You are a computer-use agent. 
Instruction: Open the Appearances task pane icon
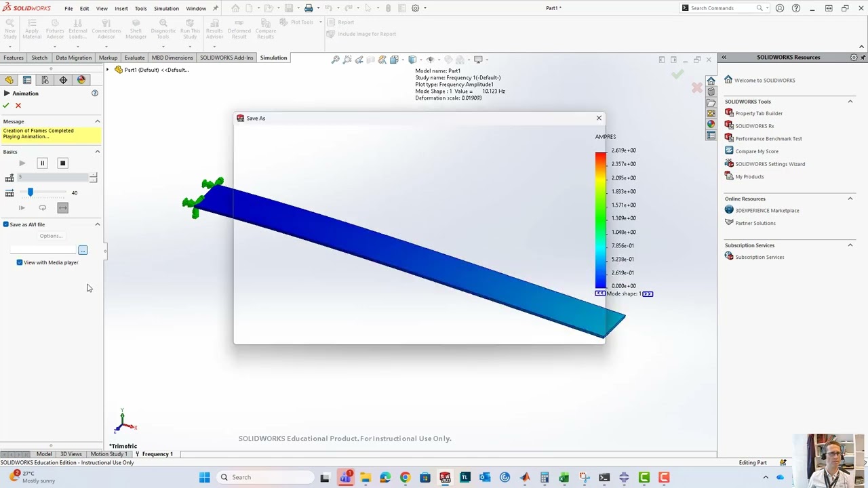[711, 124]
